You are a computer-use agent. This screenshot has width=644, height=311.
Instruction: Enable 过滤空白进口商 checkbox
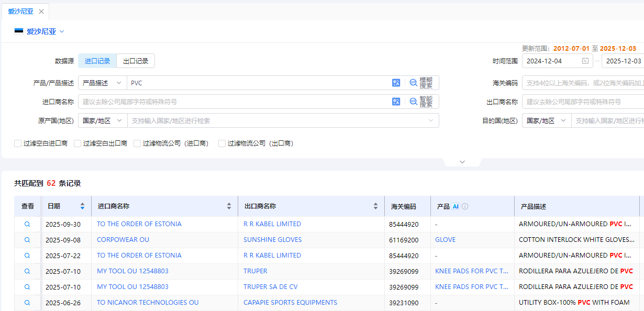(18, 143)
